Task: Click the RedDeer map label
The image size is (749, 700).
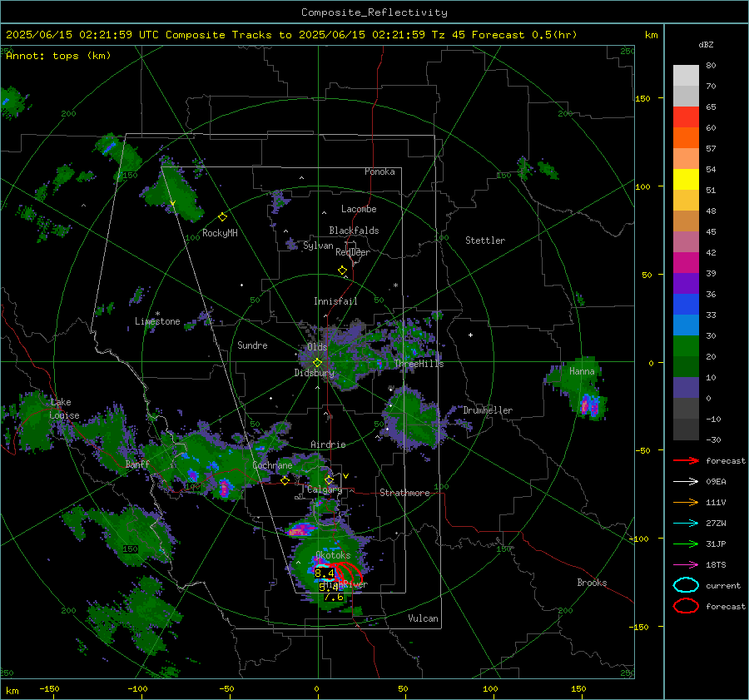Action: [353, 252]
